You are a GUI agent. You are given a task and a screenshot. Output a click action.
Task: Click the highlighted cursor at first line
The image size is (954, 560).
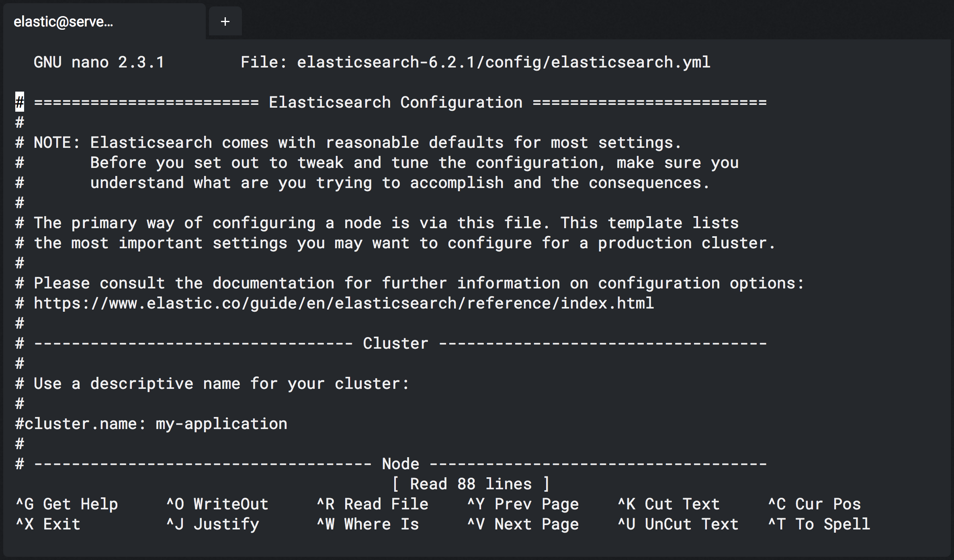[20, 102]
